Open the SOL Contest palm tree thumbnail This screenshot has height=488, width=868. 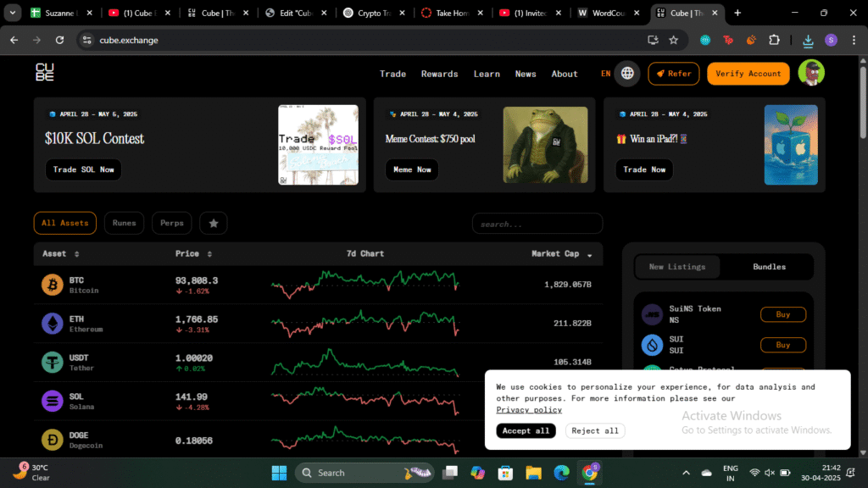319,145
